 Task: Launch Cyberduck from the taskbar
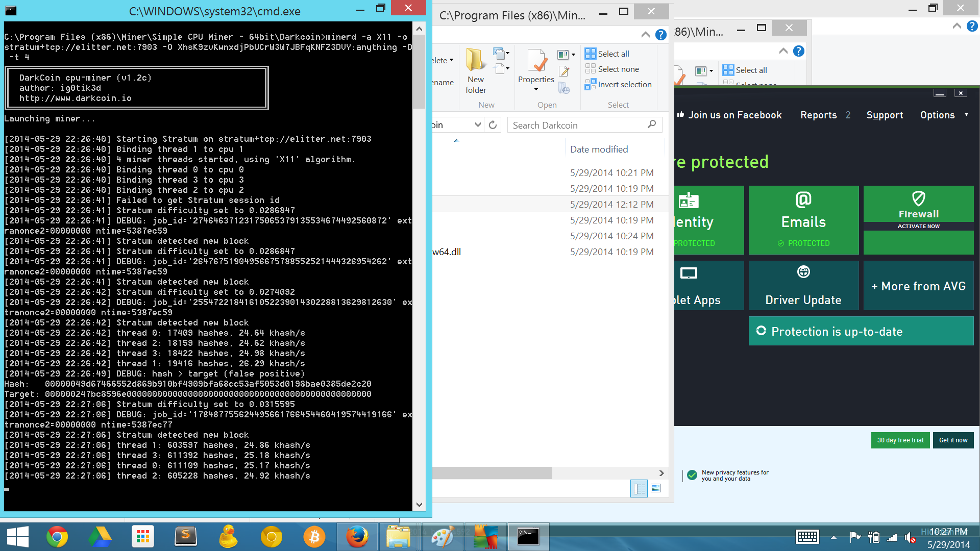(229, 537)
